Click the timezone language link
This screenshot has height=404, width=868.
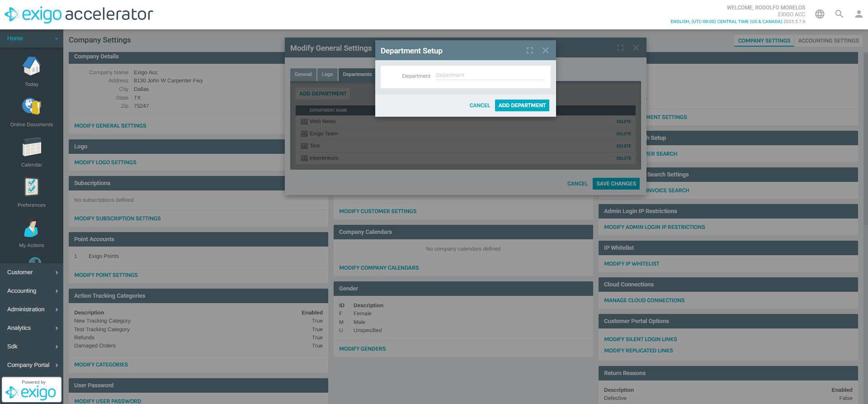pos(726,22)
